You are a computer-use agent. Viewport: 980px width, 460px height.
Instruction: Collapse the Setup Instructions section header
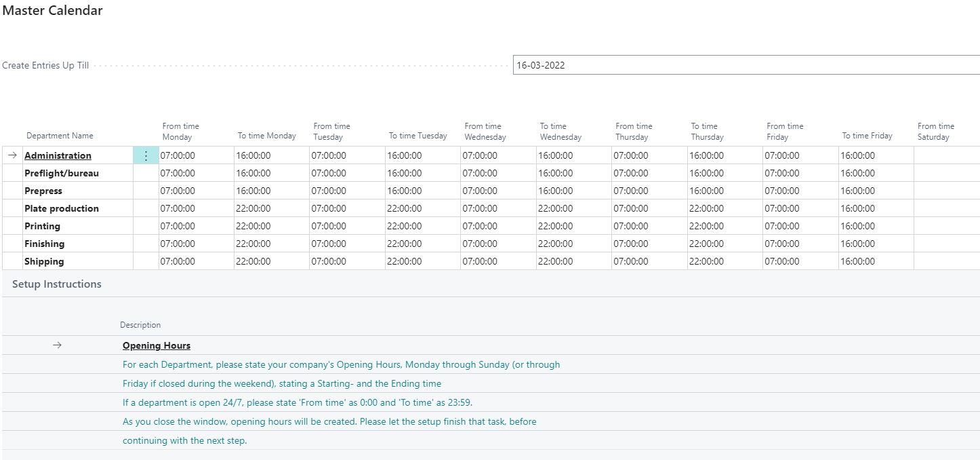coord(56,284)
